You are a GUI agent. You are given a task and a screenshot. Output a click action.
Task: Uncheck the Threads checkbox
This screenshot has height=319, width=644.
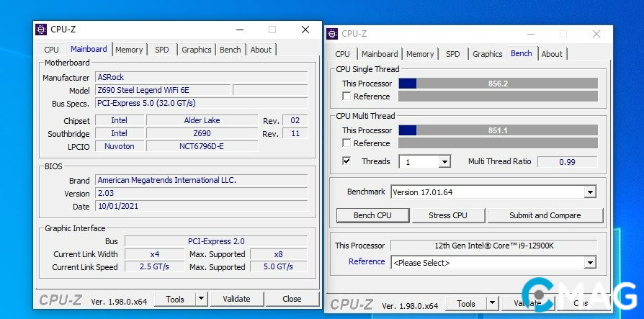click(347, 161)
